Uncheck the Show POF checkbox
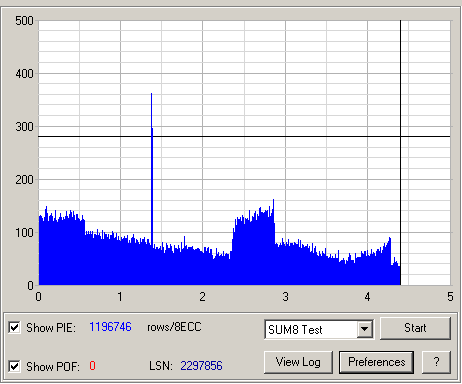The width and height of the screenshot is (462, 384). pos(14,366)
